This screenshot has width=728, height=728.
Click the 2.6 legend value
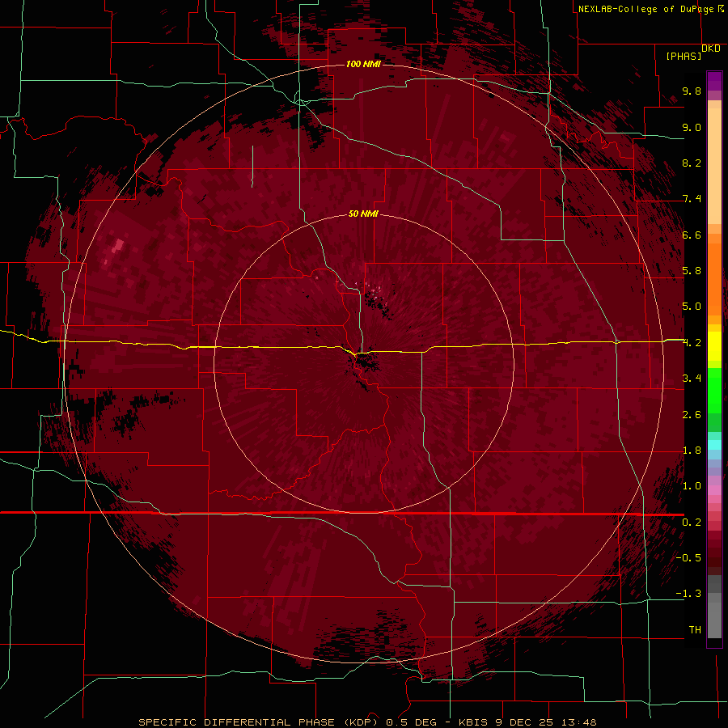(x=692, y=415)
